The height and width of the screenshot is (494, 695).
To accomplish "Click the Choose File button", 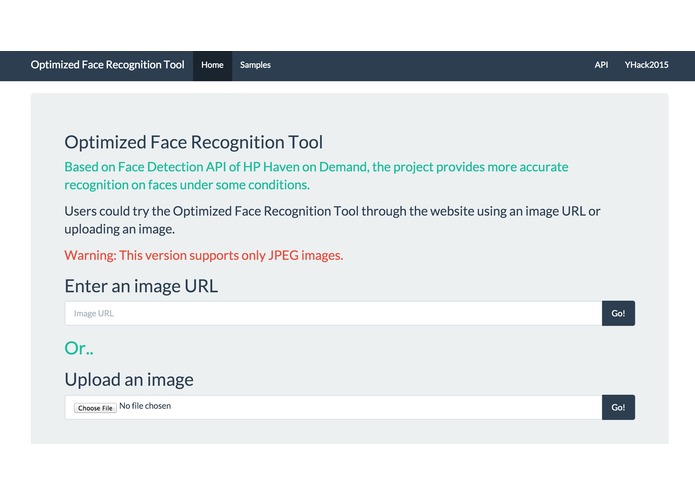I will click(95, 408).
